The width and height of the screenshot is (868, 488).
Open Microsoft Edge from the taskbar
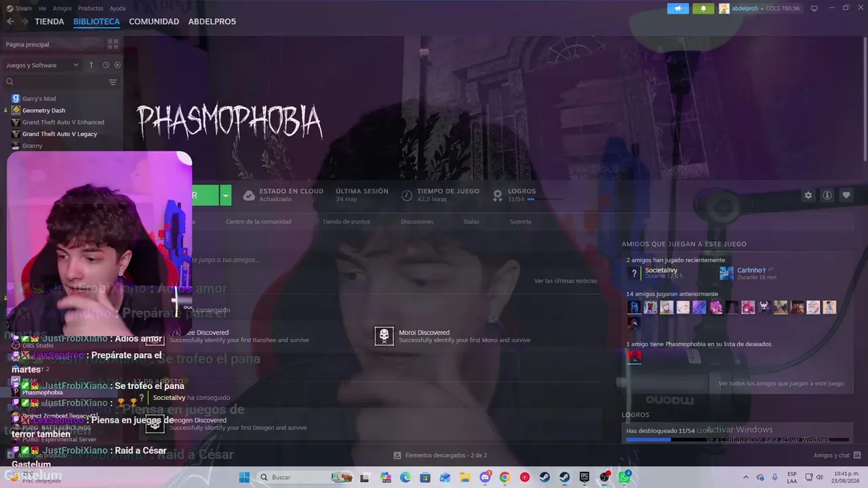(x=406, y=477)
